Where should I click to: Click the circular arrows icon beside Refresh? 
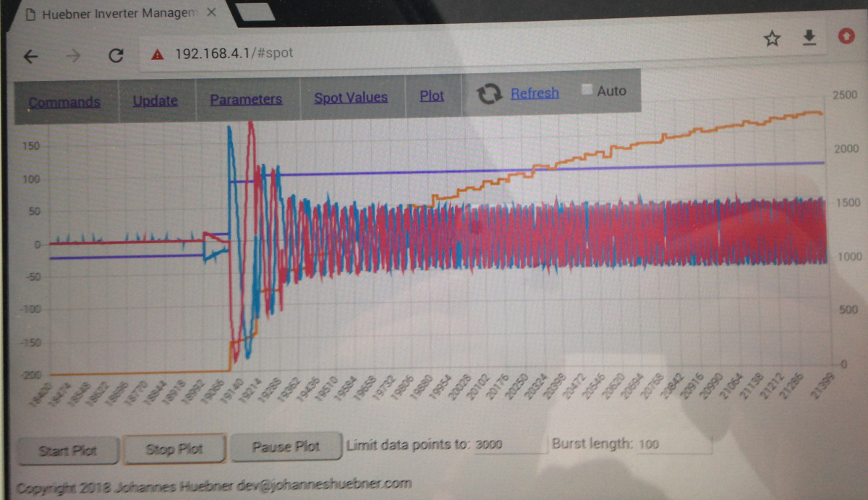pos(490,94)
